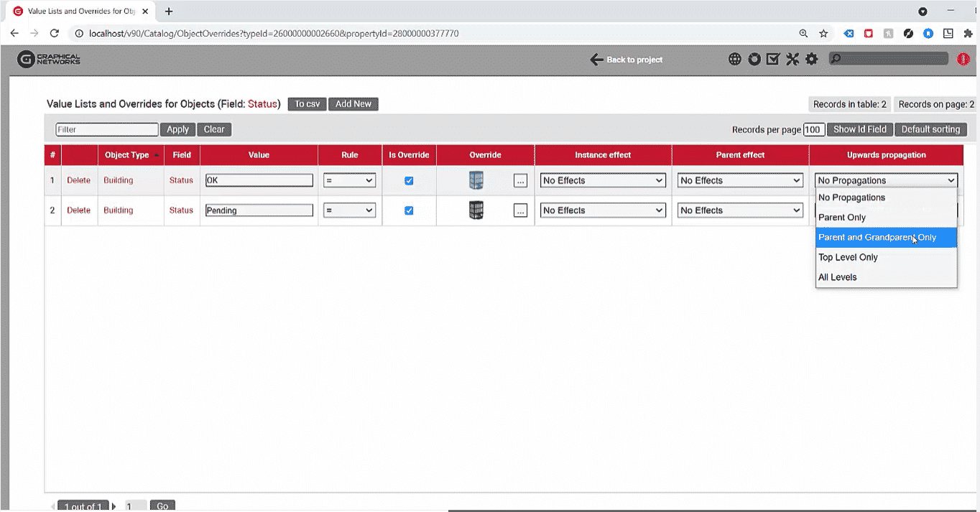The width and height of the screenshot is (980, 512).
Task: Edit the Value field containing OK
Action: [259, 180]
